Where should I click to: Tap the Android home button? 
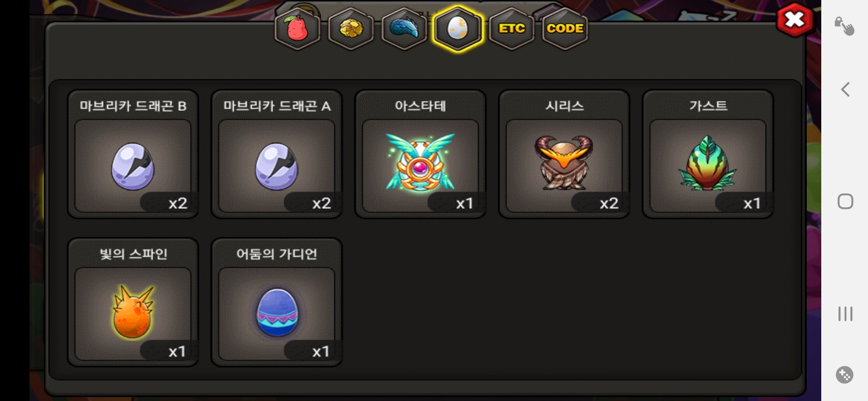845,201
